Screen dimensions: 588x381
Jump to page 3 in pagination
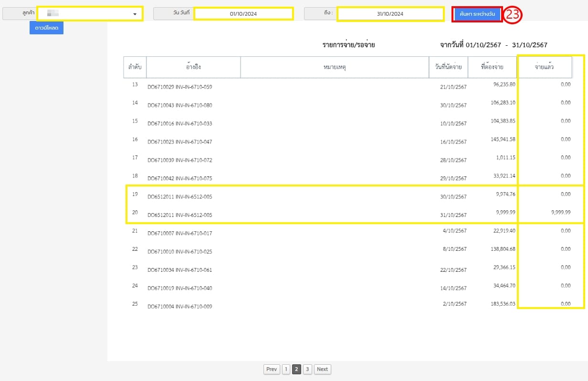[307, 369]
